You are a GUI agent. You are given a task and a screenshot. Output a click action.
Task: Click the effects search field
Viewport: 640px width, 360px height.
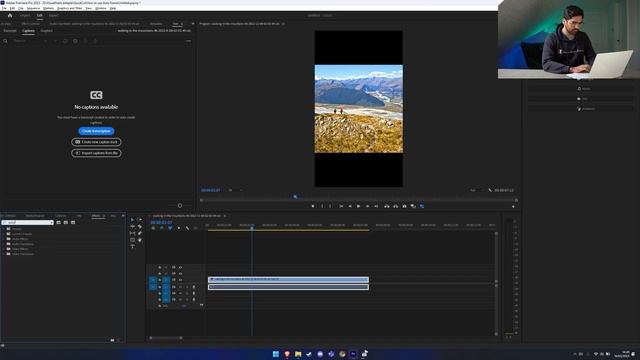click(28, 222)
